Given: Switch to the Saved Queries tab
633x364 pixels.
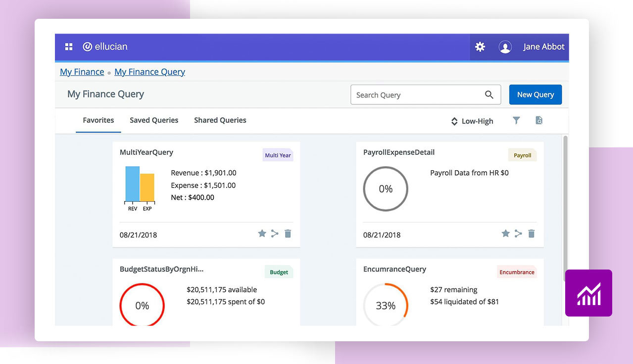Looking at the screenshot, I should (154, 120).
